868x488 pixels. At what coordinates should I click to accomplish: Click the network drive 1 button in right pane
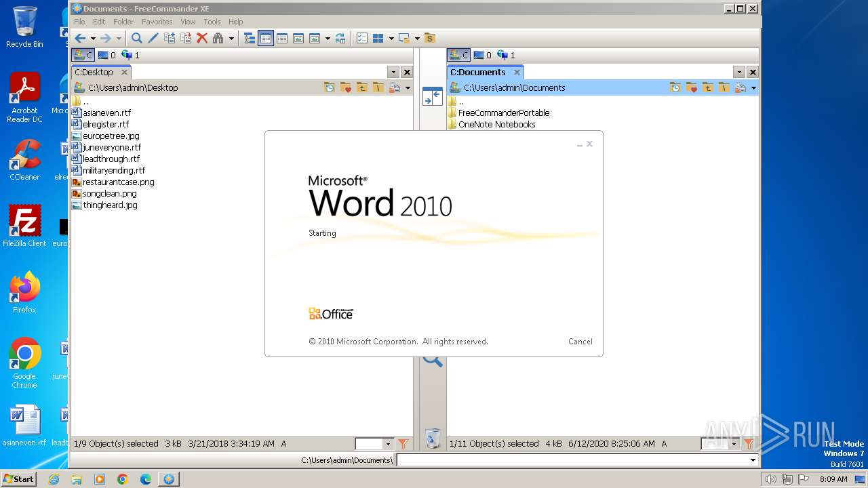click(506, 55)
